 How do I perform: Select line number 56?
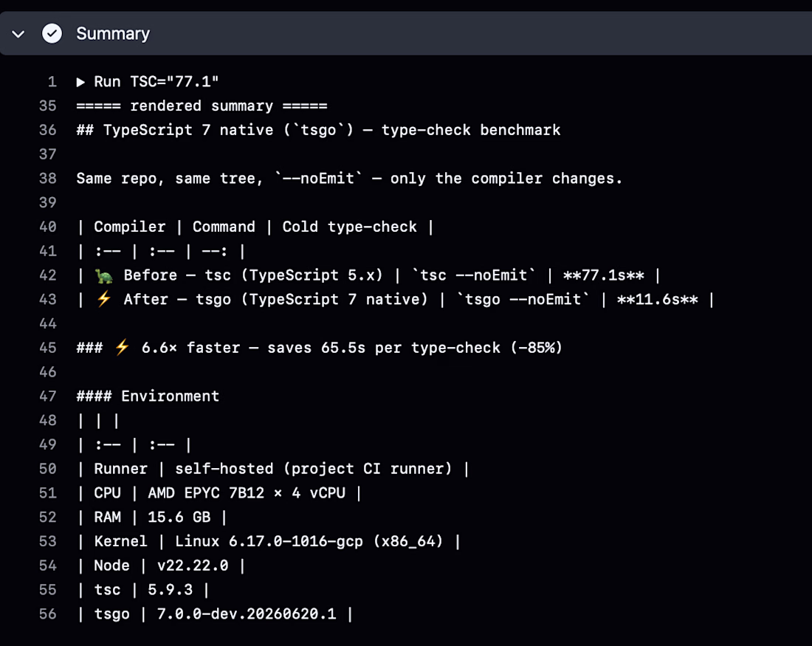click(48, 614)
